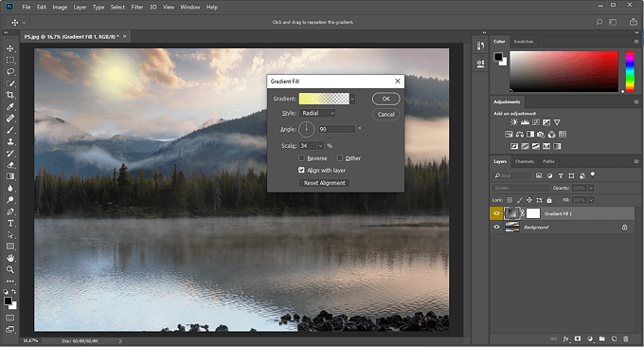Click OK in Gradient Fill dialog
This screenshot has height=347, width=644.
[385, 99]
